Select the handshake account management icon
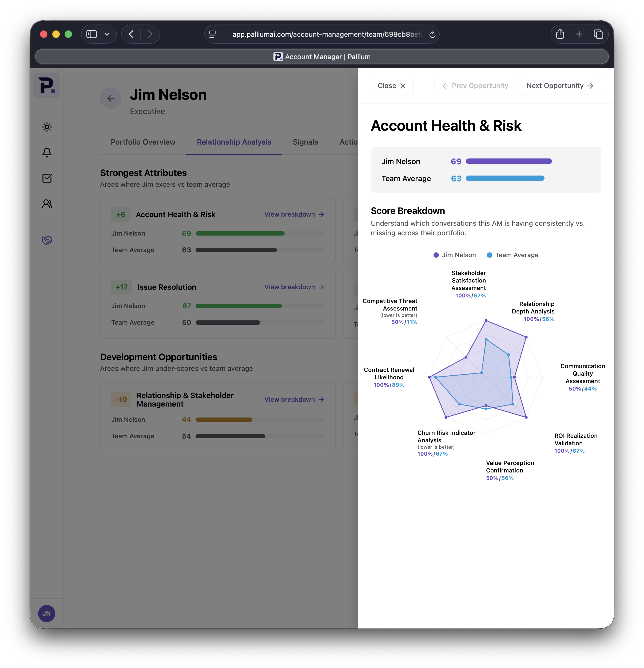644x668 pixels. [x=47, y=241]
